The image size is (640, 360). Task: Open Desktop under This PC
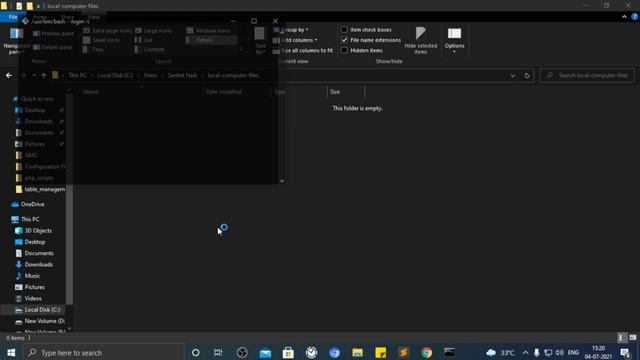[30, 242]
